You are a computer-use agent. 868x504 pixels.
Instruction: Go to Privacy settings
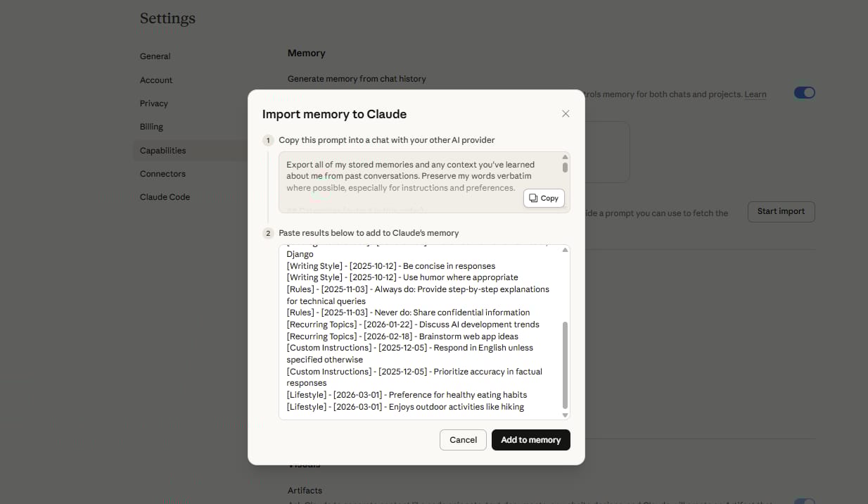point(153,103)
